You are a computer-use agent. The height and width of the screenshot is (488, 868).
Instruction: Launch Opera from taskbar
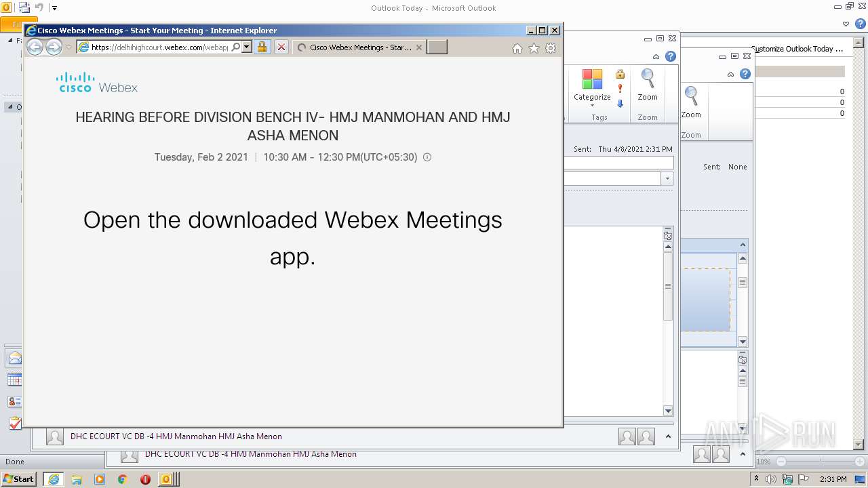click(x=145, y=479)
